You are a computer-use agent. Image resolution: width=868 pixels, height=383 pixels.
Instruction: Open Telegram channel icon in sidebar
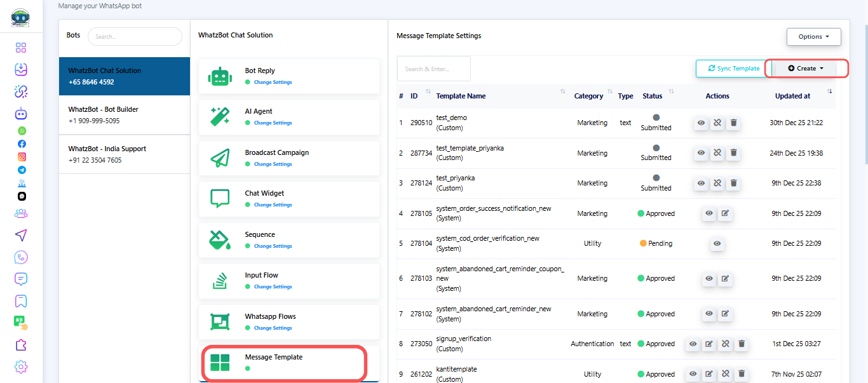click(x=22, y=170)
